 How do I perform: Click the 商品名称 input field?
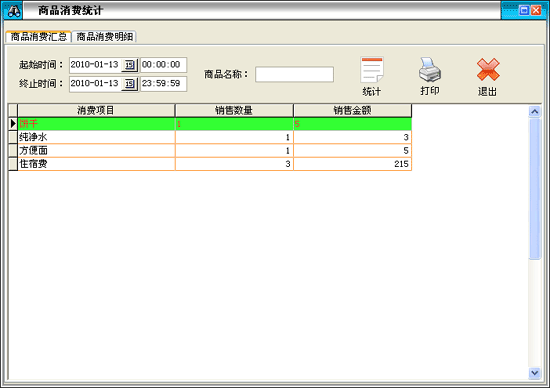[294, 74]
